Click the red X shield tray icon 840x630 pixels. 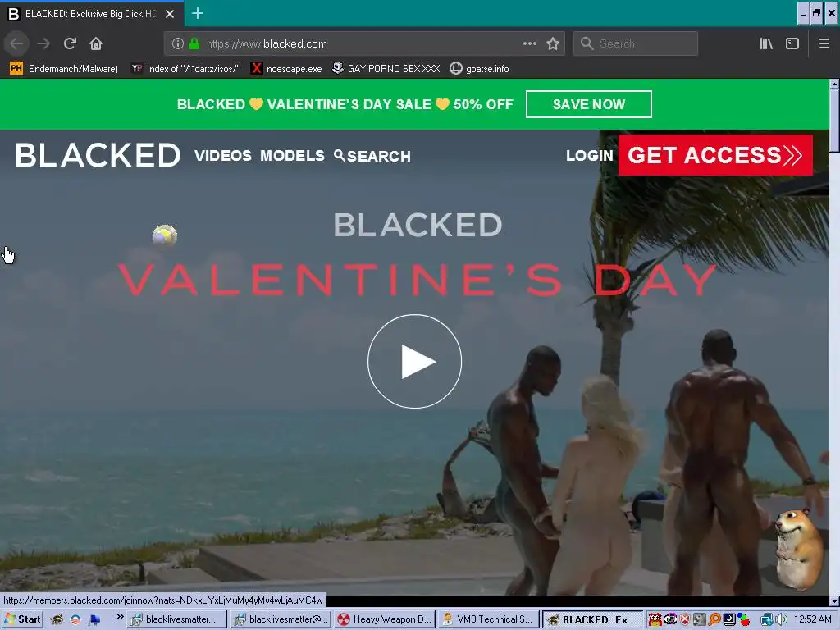pyautogui.click(x=685, y=620)
